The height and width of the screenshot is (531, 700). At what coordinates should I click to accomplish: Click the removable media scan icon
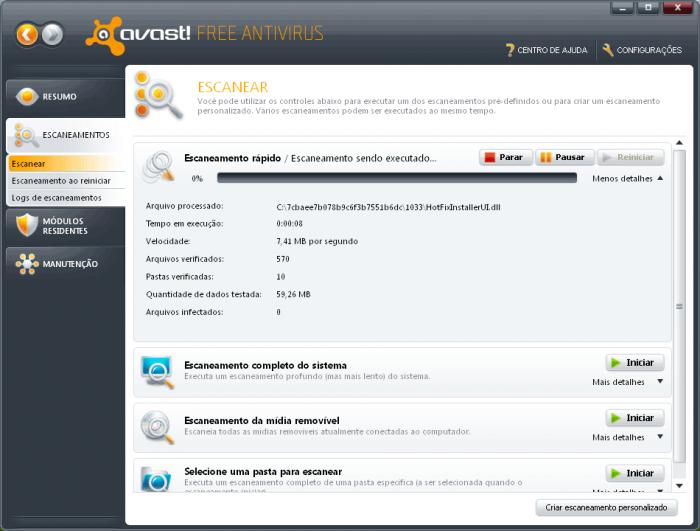[x=158, y=426]
